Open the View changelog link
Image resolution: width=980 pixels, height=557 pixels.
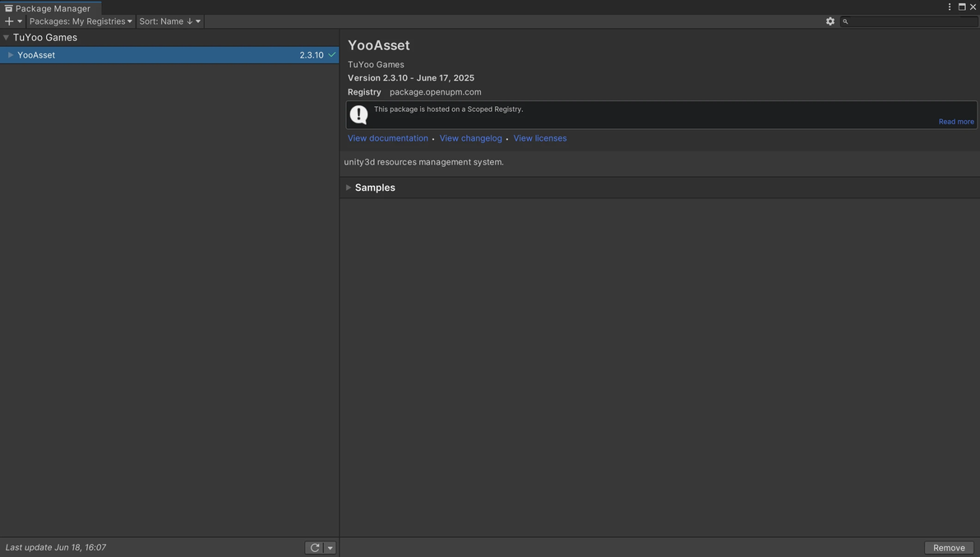pyautogui.click(x=470, y=138)
